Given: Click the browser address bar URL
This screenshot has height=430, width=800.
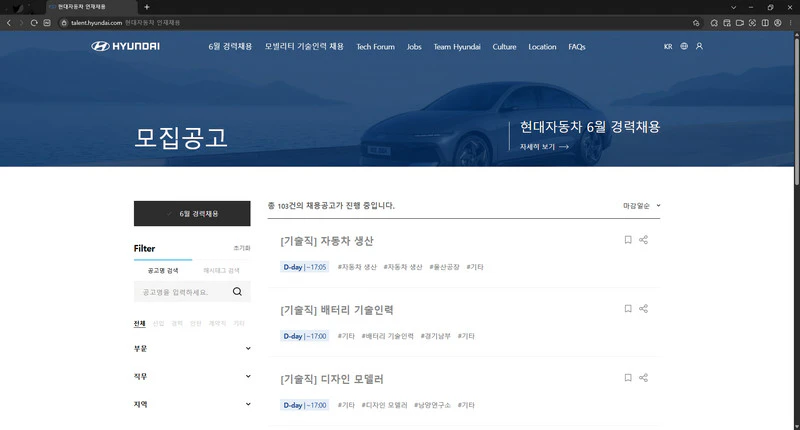Looking at the screenshot, I should click(96, 22).
